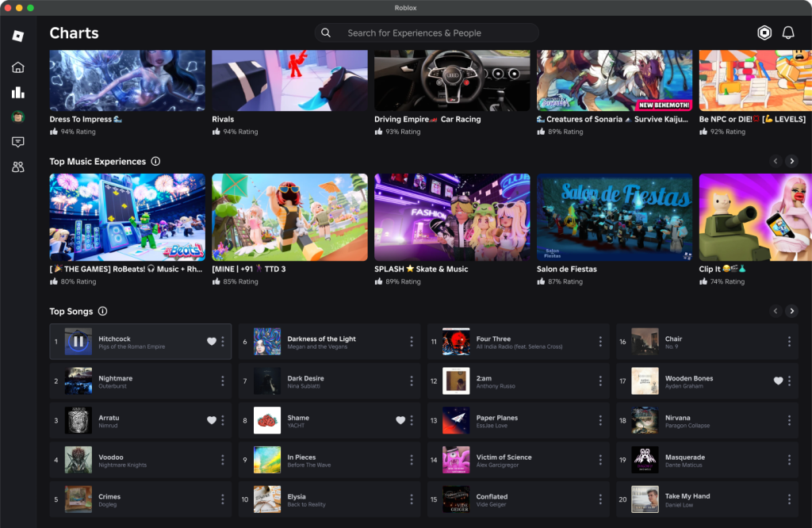Pause the Hitchcock song
Screen dimensions: 812x528
point(79,342)
